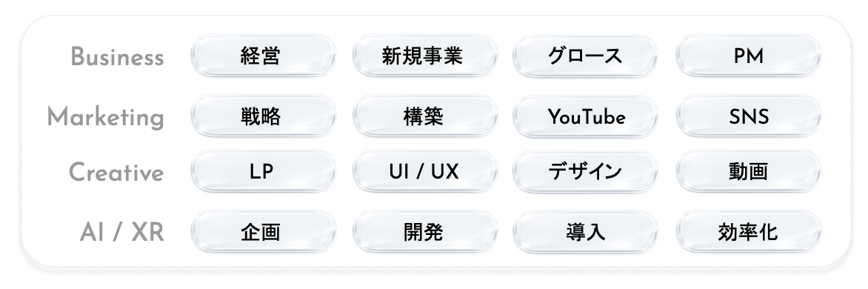Select the 開発 button
This screenshot has width=868, height=289.
coord(424,232)
